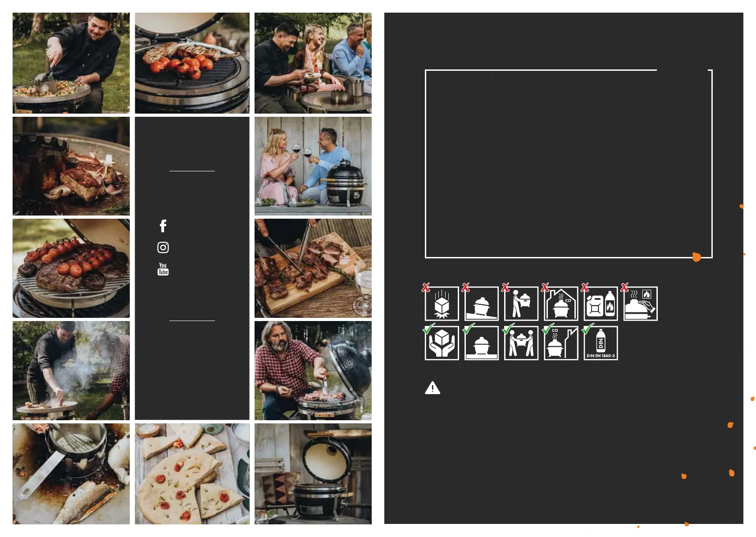This screenshot has width=756, height=537.
Task: Click the indoor CO grill prohibited pictogram
Action: point(561,303)
